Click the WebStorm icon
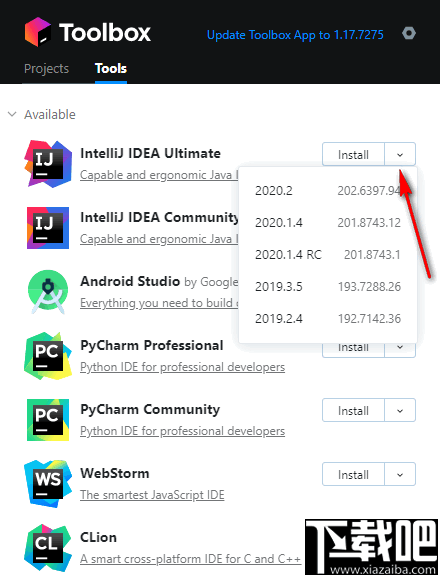440x575 pixels. (48, 484)
